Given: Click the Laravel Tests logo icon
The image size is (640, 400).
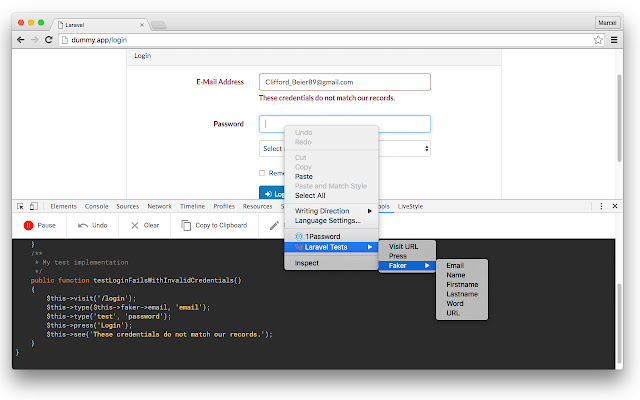Looking at the screenshot, I should point(299,247).
